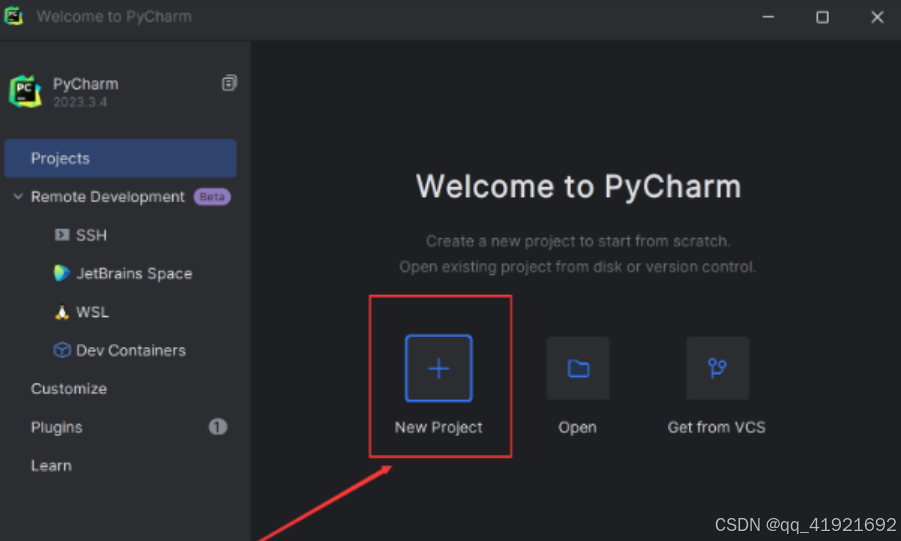The image size is (901, 541).
Task: Open SSH remote development entry
Action: click(91, 235)
